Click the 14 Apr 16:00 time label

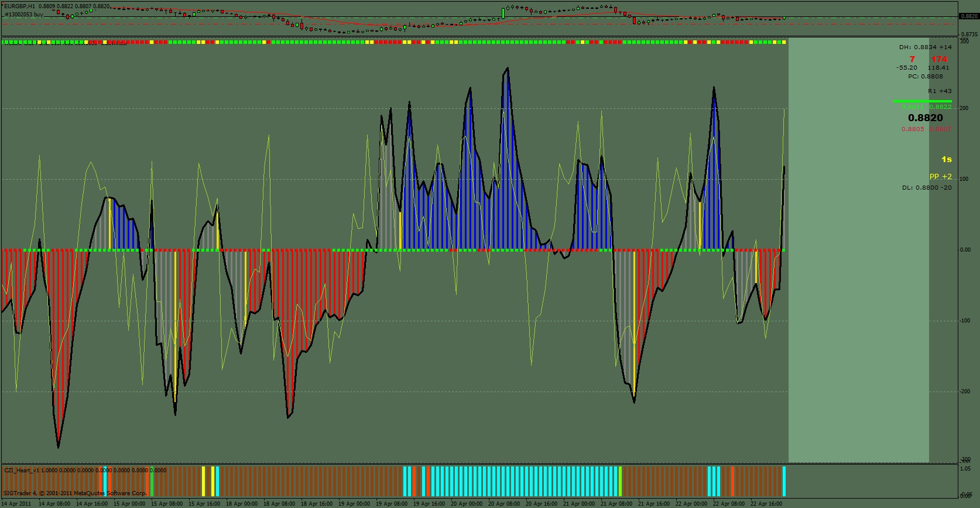pos(92,503)
